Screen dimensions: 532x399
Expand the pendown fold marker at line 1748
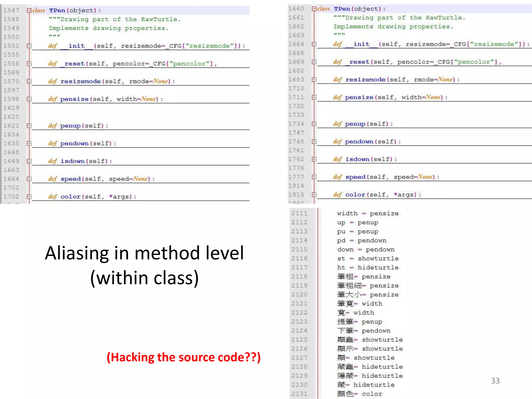314,142
